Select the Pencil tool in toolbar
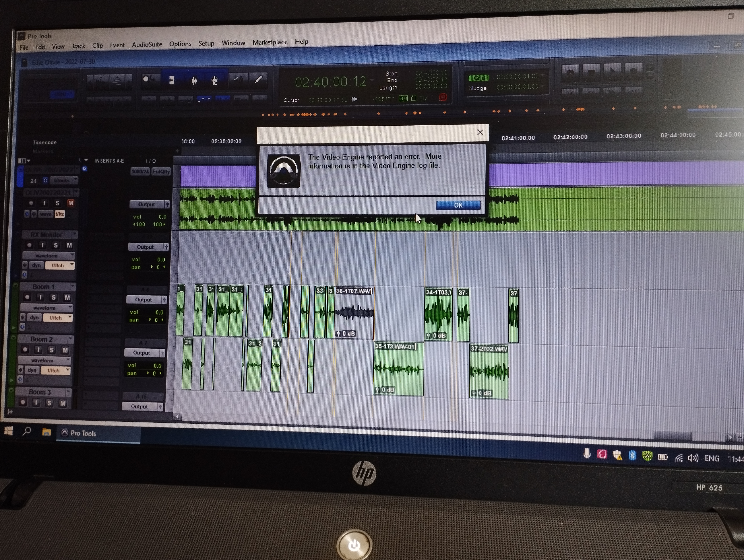The width and height of the screenshot is (744, 560). [x=258, y=79]
